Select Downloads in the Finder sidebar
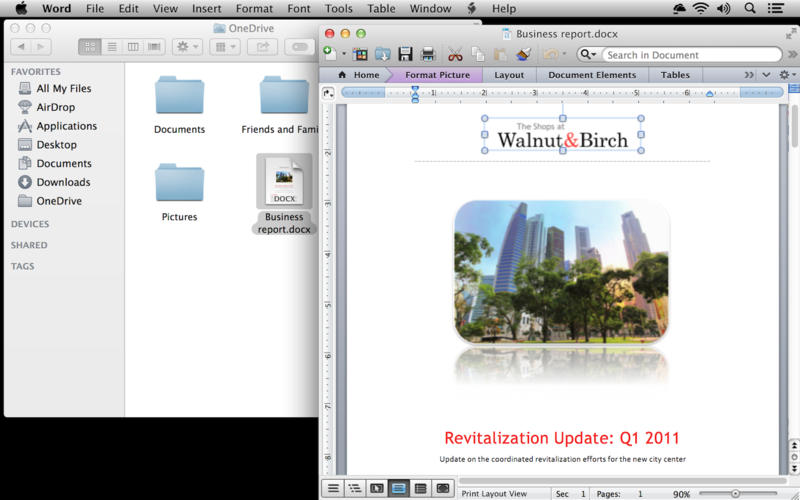This screenshot has width=800, height=500. pyautogui.click(x=63, y=182)
